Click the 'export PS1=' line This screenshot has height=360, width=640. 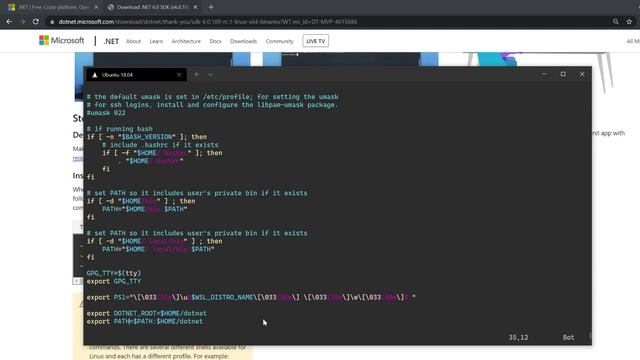coord(251,297)
